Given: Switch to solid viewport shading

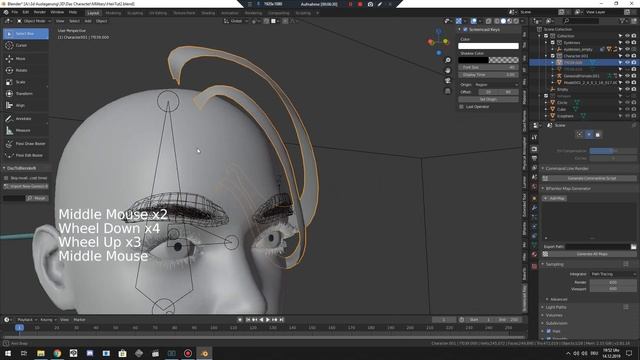Looking at the screenshot, I should point(503,21).
